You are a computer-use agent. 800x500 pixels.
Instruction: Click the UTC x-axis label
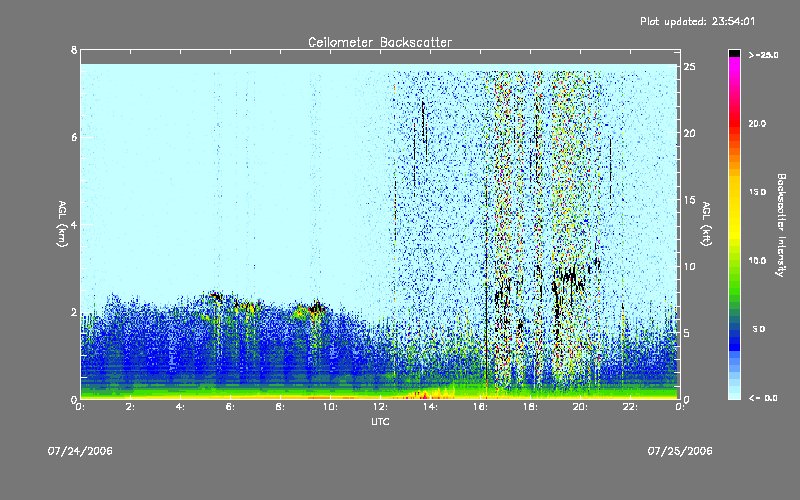tap(380, 421)
